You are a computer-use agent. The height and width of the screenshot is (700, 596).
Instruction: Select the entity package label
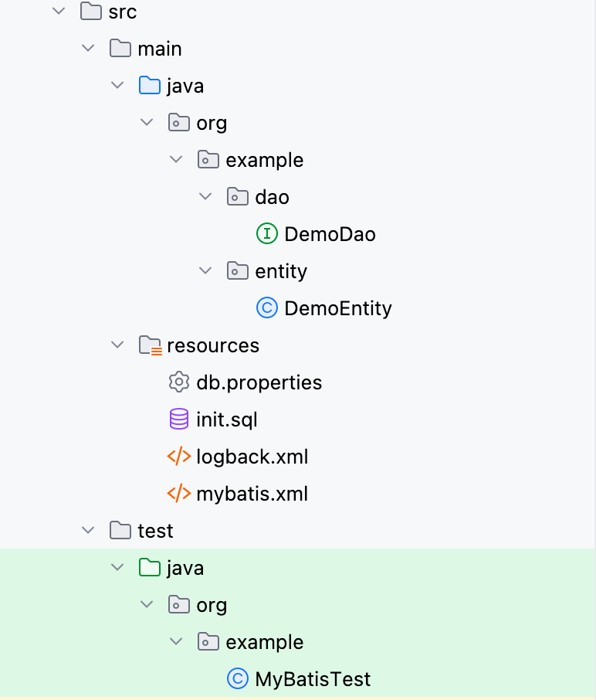[281, 271]
